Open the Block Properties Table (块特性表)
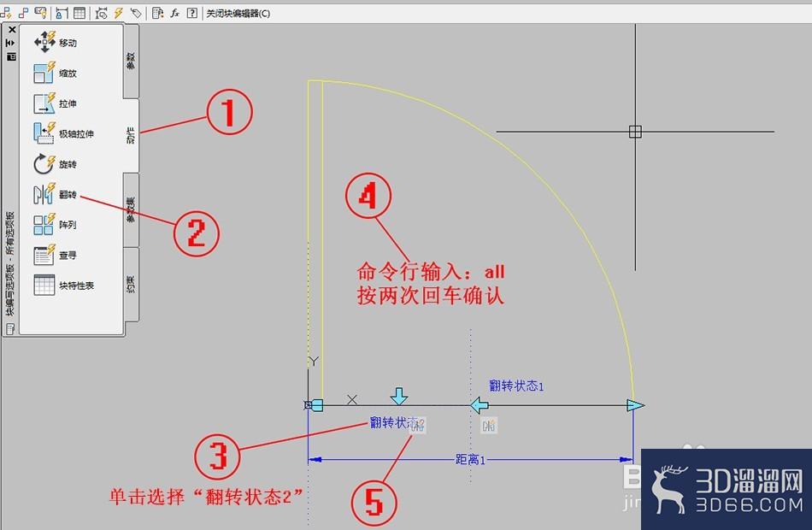812x530 pixels. (63, 285)
